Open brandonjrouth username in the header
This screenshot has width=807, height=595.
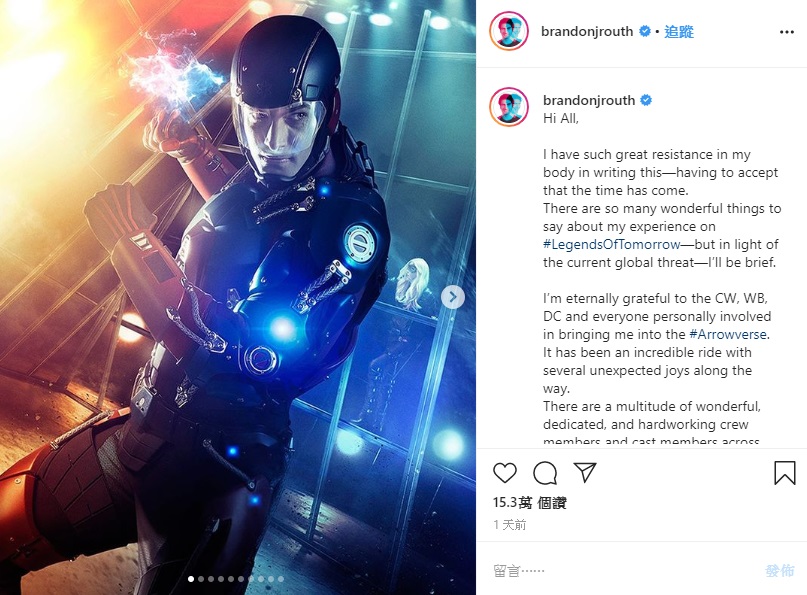[587, 32]
